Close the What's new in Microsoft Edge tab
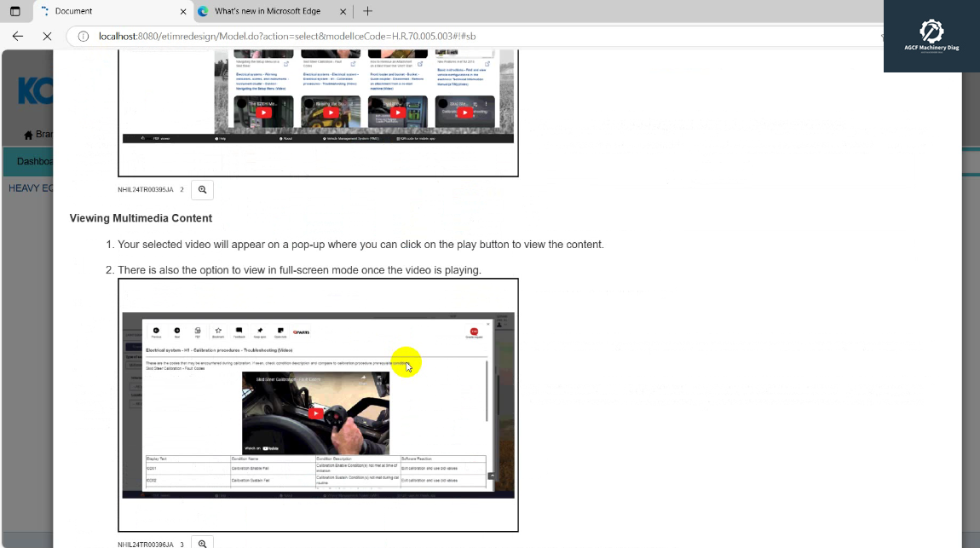 tap(343, 12)
